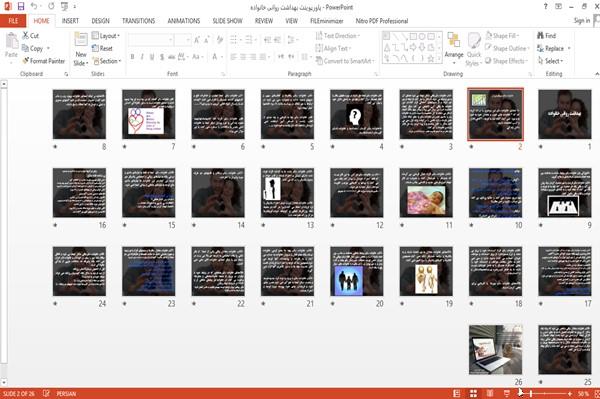Screen dimensions: 600x399
Task: Toggle Bold formatting
Action: click(132, 57)
